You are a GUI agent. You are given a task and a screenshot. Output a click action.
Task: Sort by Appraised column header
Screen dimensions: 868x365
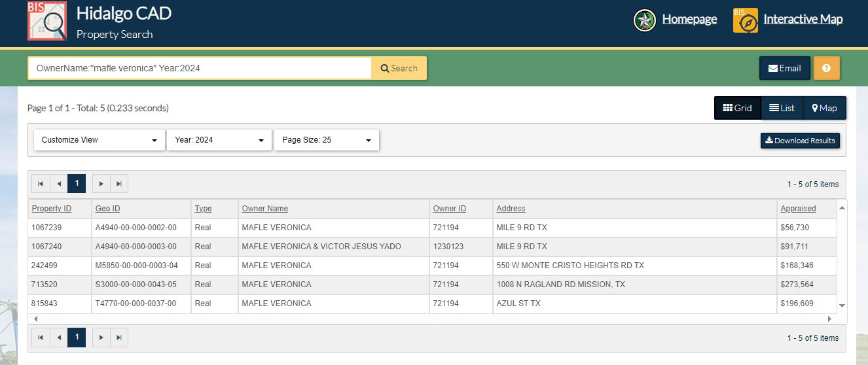point(799,209)
